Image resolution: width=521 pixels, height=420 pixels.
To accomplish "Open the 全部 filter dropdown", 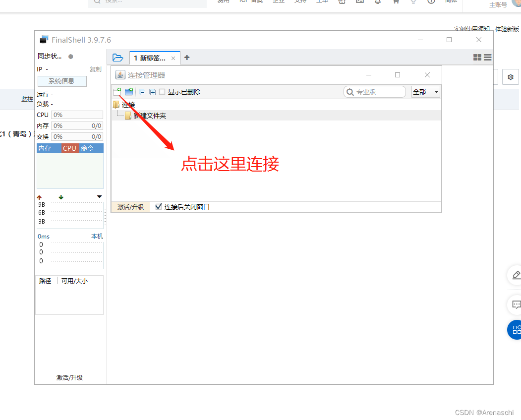I will 425,91.
